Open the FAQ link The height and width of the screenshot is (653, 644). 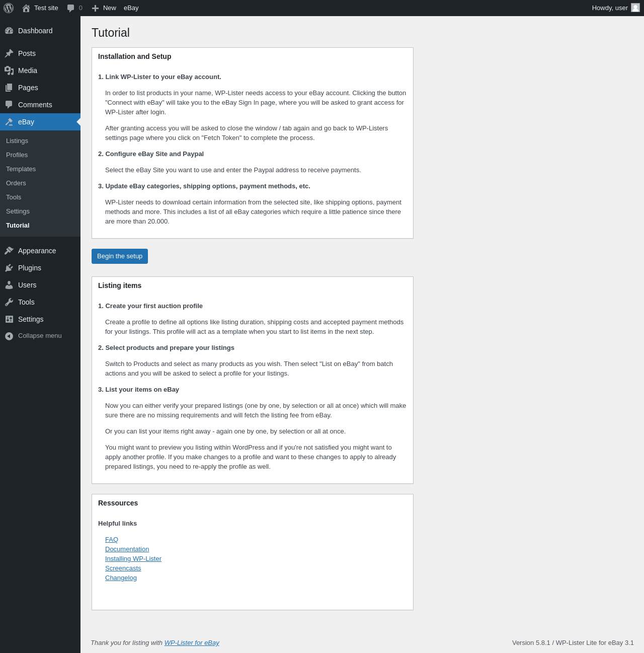[112, 540]
